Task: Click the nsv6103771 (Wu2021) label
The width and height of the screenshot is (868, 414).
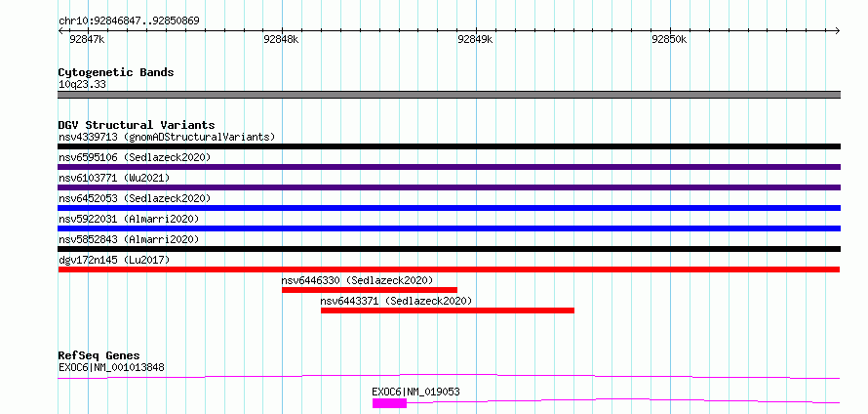Action: click(114, 178)
